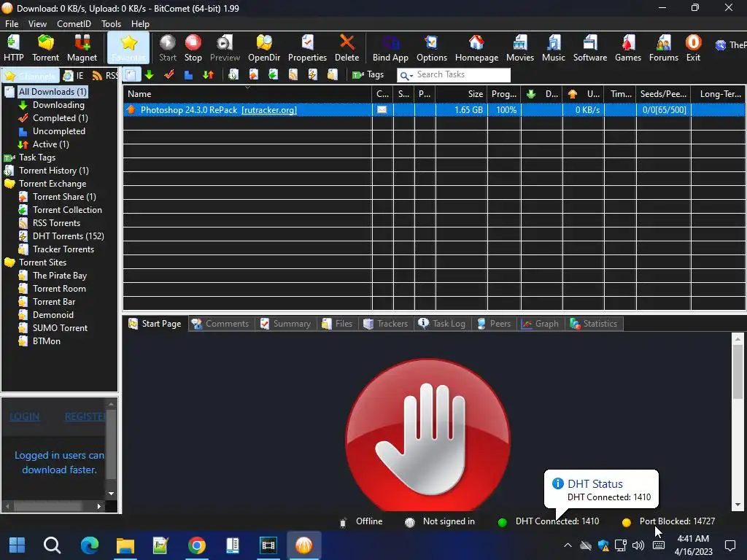Image resolution: width=747 pixels, height=560 pixels.
Task: Open the Music toolbar shortcut
Action: pos(554,47)
